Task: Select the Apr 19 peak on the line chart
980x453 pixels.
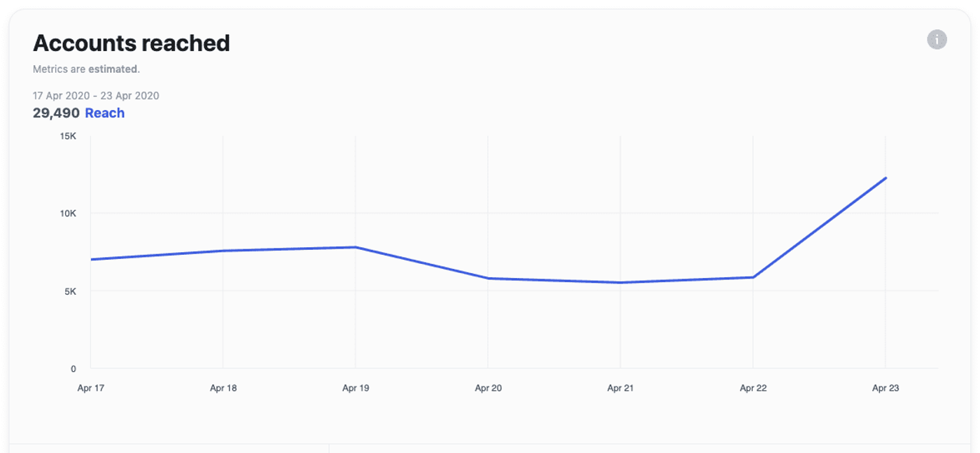Action: pyautogui.click(x=356, y=246)
